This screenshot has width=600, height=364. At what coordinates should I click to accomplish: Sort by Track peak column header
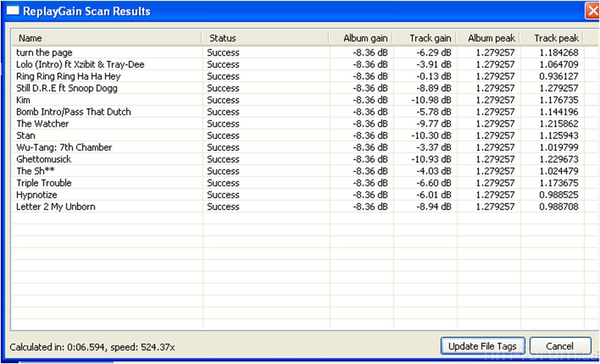[556, 38]
